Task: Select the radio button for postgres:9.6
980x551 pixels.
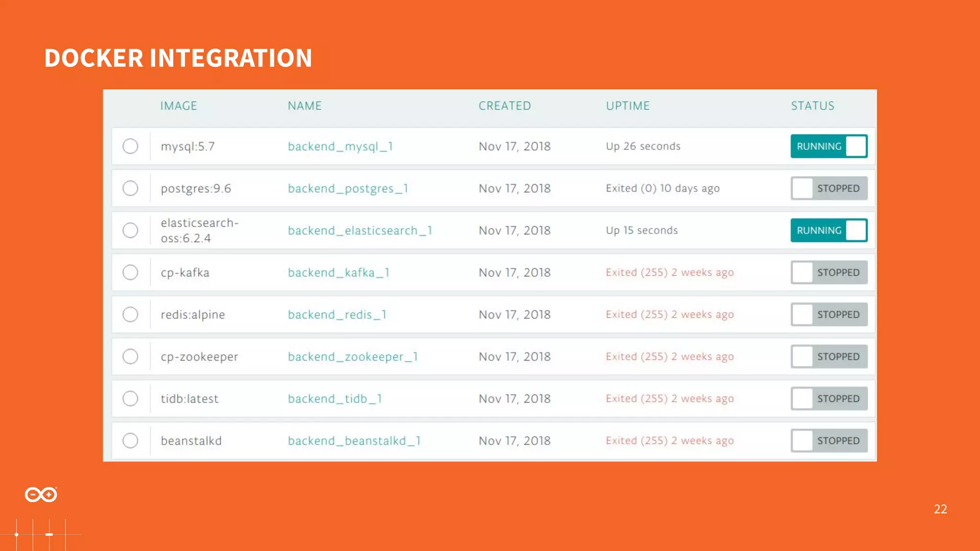Action: pos(130,188)
